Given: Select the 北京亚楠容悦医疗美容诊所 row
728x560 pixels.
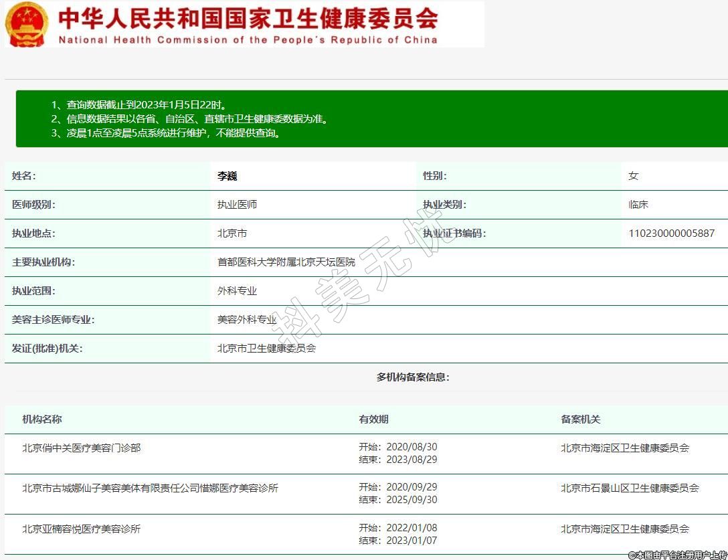Looking at the screenshot, I should click(x=82, y=529).
